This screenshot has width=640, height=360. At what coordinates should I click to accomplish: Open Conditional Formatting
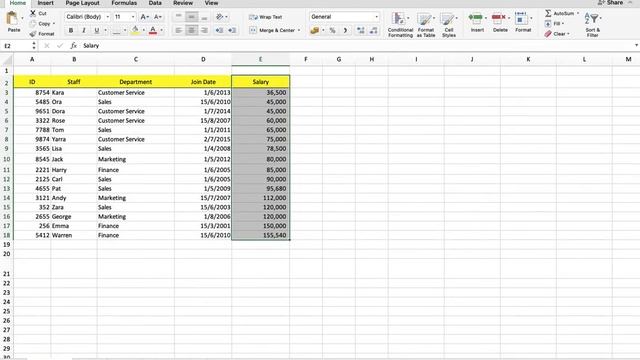coord(400,24)
